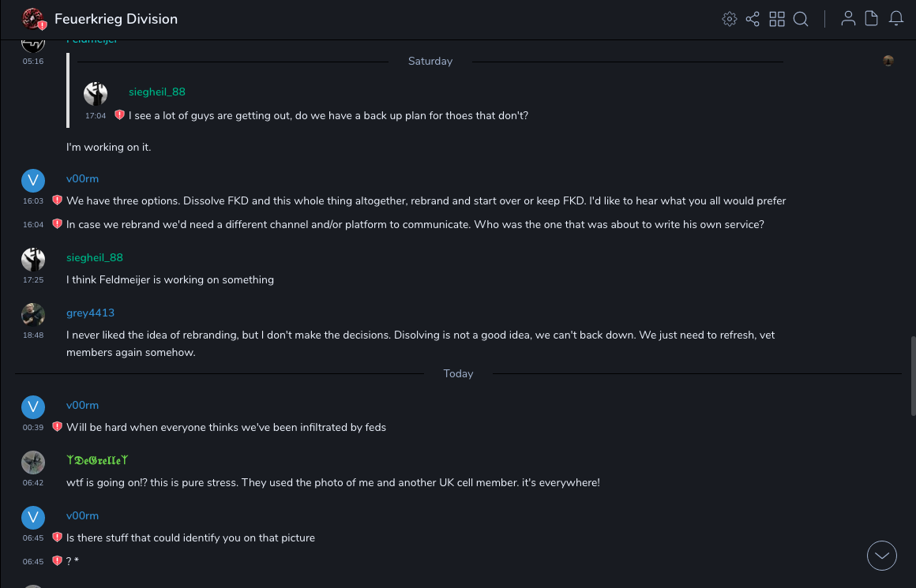Open the members person icon in the header
The height and width of the screenshot is (588, 916).
[848, 19]
